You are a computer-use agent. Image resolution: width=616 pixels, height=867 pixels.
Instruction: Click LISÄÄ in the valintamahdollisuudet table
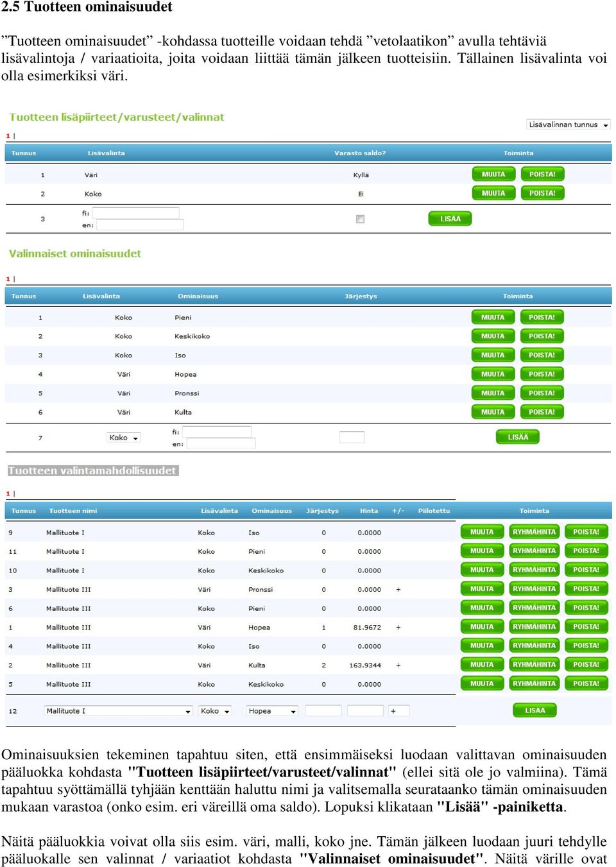(535, 710)
